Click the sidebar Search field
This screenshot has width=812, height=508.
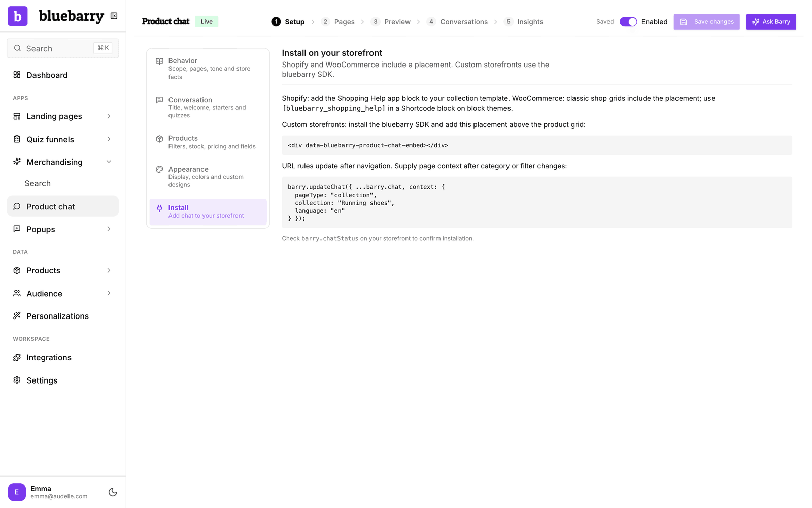coord(63,48)
